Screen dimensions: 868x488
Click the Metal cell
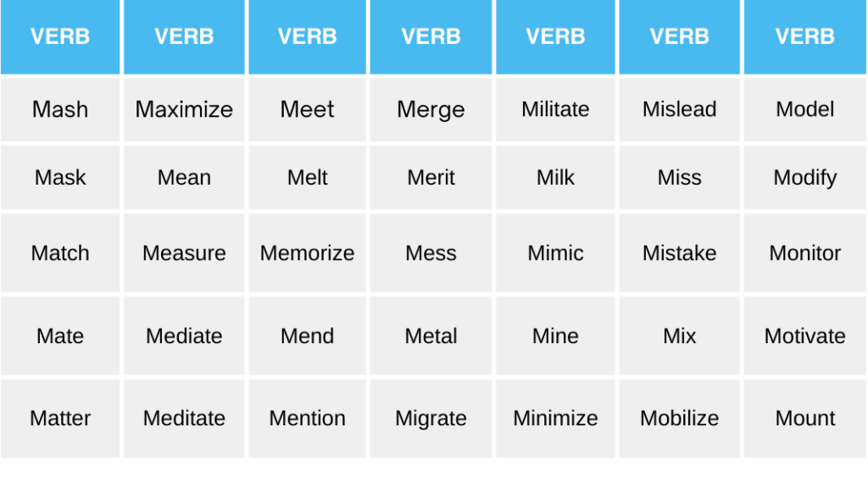tap(431, 335)
